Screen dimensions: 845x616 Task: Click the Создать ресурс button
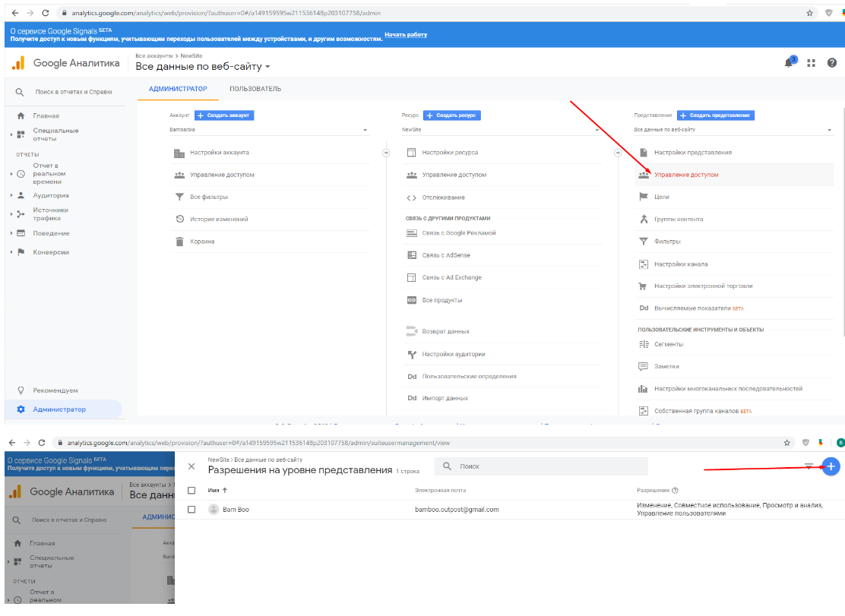pos(452,115)
